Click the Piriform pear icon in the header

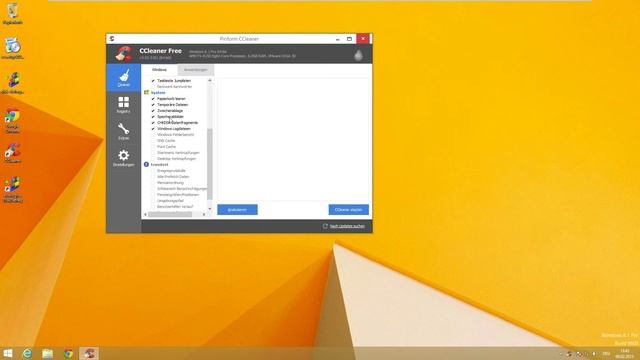coord(358,55)
